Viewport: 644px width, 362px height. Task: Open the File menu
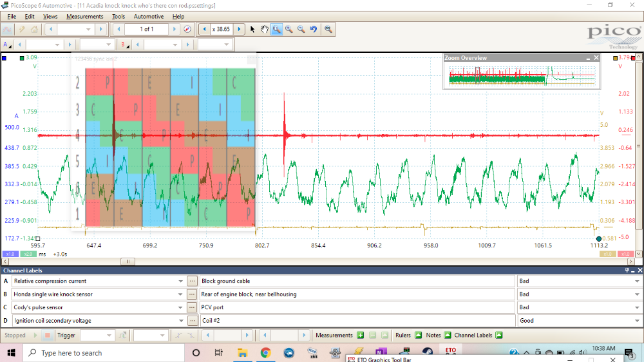[12, 17]
